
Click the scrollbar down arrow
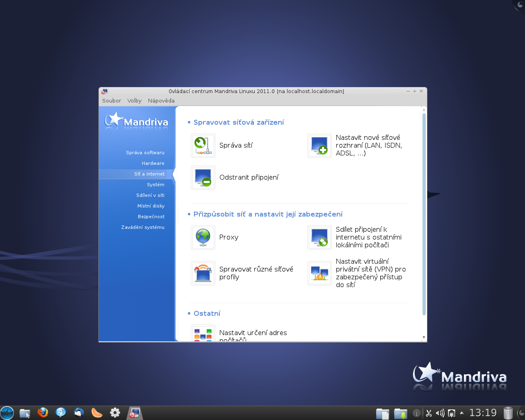tap(424, 338)
